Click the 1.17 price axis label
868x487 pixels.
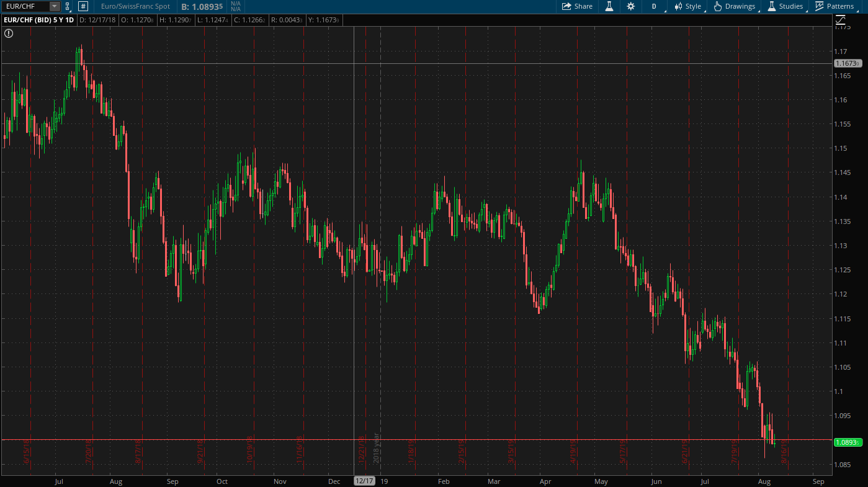tap(841, 51)
